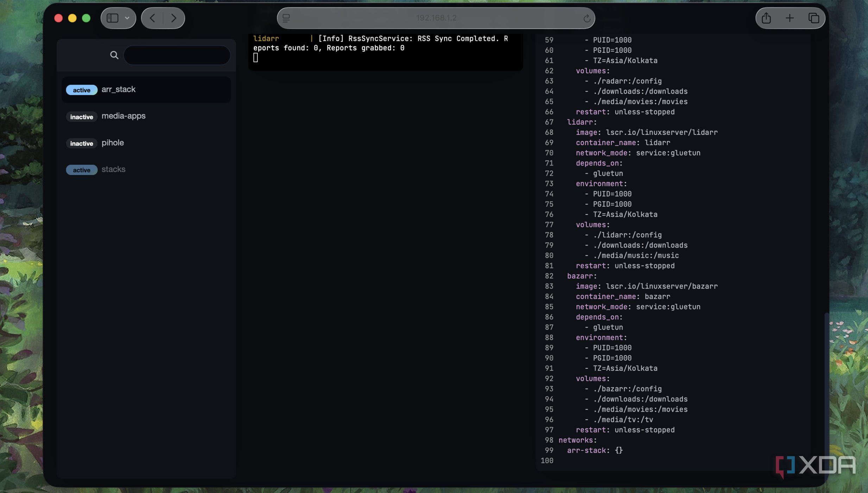This screenshot has width=868, height=493.
Task: Click the 'networks:' key on line 98
Action: coord(577,440)
